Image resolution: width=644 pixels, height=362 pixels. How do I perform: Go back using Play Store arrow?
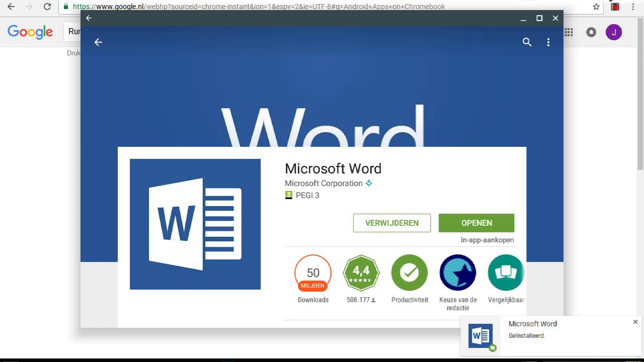tap(98, 42)
